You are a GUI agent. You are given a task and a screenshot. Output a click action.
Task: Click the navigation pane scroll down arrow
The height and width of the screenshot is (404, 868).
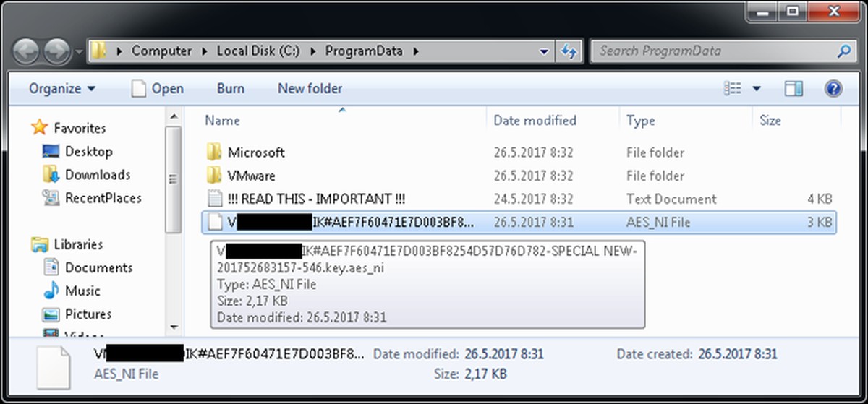point(173,328)
